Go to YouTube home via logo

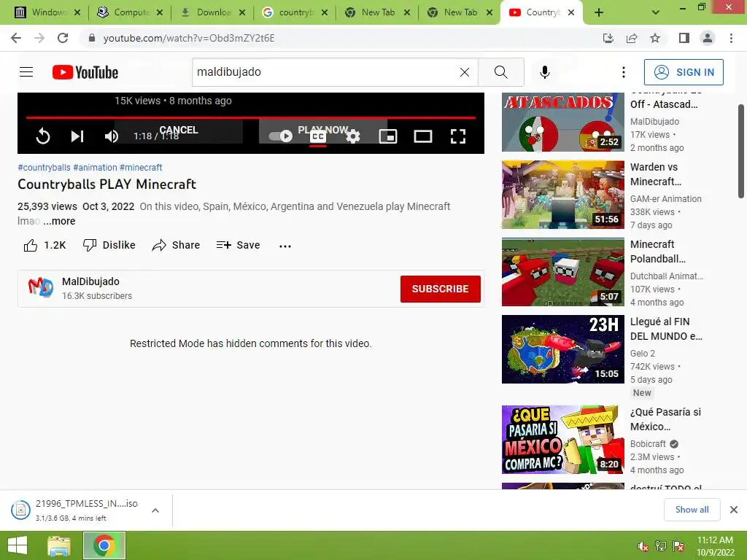[85, 72]
